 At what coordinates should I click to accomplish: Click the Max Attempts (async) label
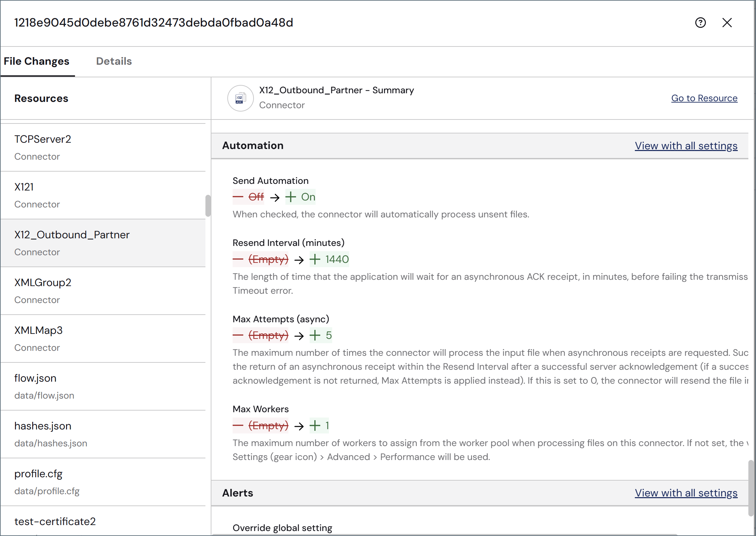281,319
